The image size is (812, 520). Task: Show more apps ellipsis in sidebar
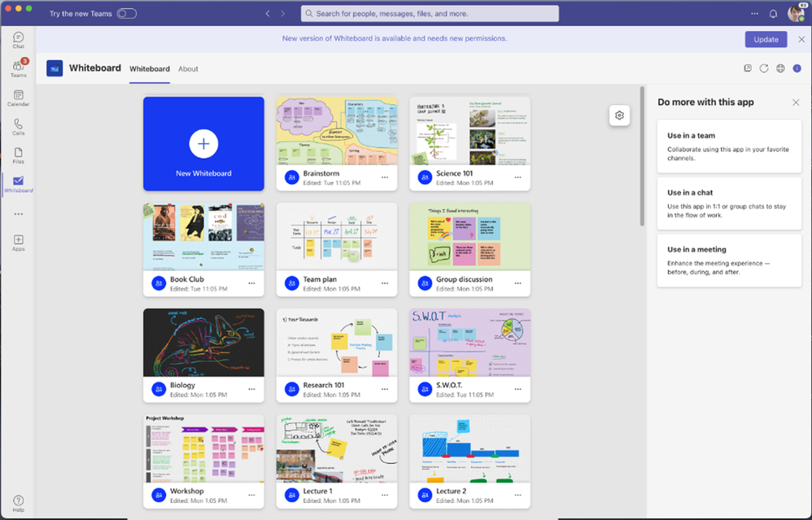(x=18, y=214)
